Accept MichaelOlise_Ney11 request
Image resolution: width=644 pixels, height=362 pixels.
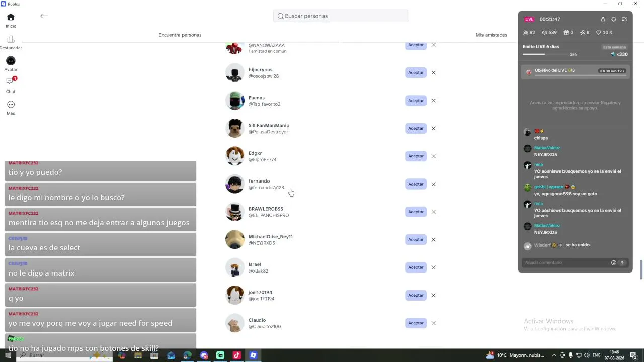(x=416, y=239)
